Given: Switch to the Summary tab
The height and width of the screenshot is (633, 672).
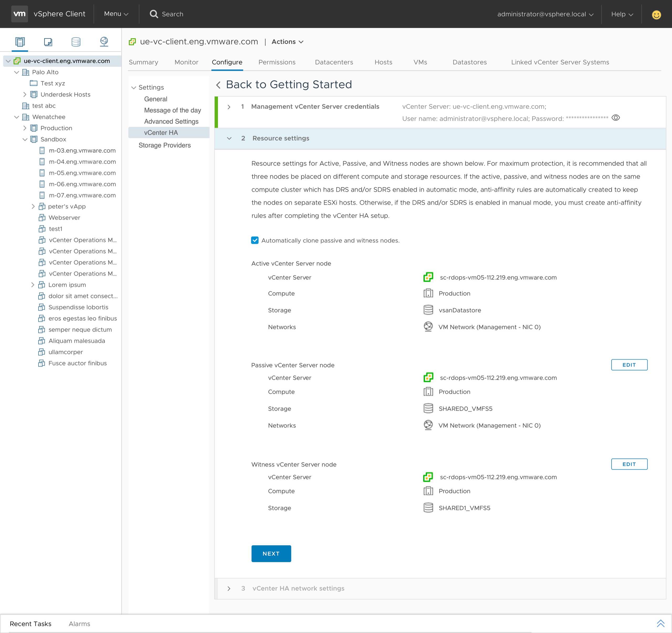Looking at the screenshot, I should point(143,62).
